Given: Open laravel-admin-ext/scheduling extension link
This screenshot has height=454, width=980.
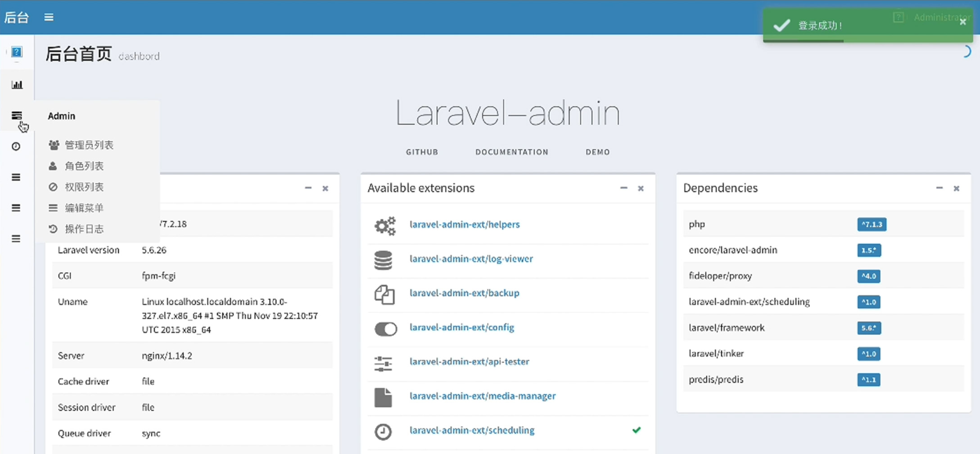Looking at the screenshot, I should pos(472,430).
